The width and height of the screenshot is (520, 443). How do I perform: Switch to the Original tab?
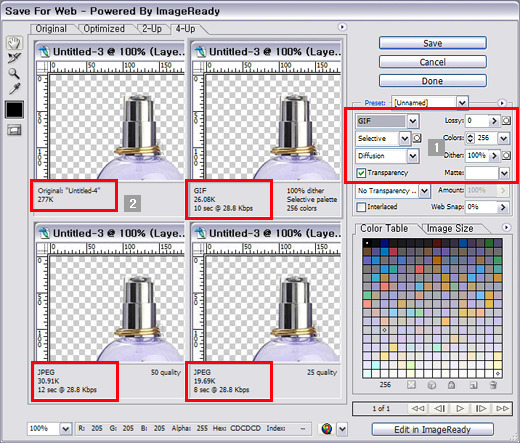[51, 29]
